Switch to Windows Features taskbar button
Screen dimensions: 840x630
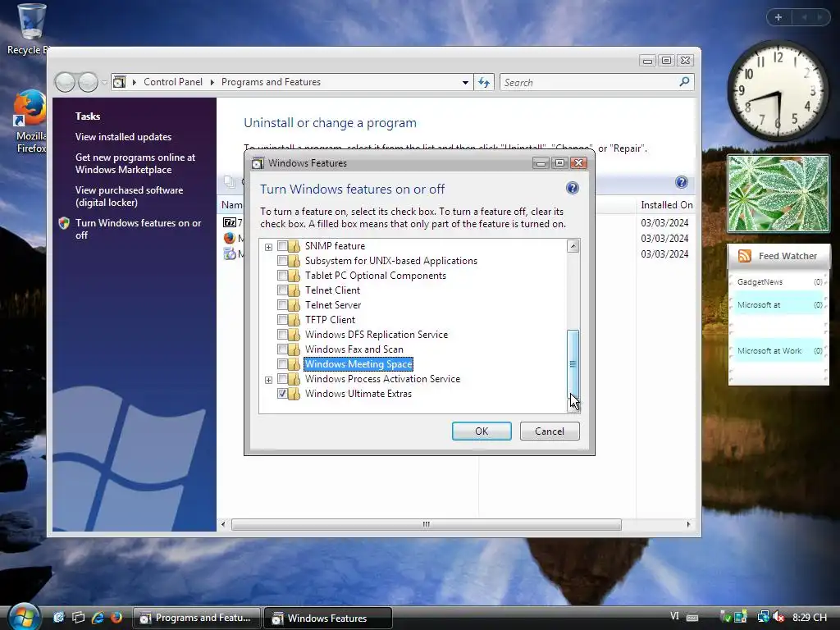tap(328, 618)
